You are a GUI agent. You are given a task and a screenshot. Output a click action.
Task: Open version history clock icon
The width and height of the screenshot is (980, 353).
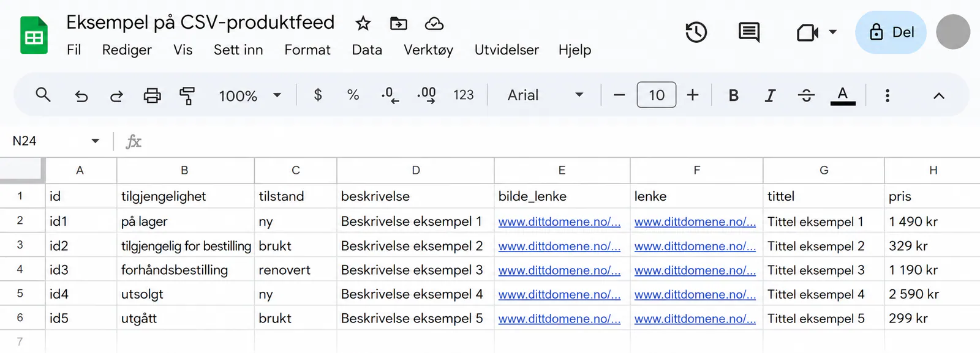(x=696, y=32)
